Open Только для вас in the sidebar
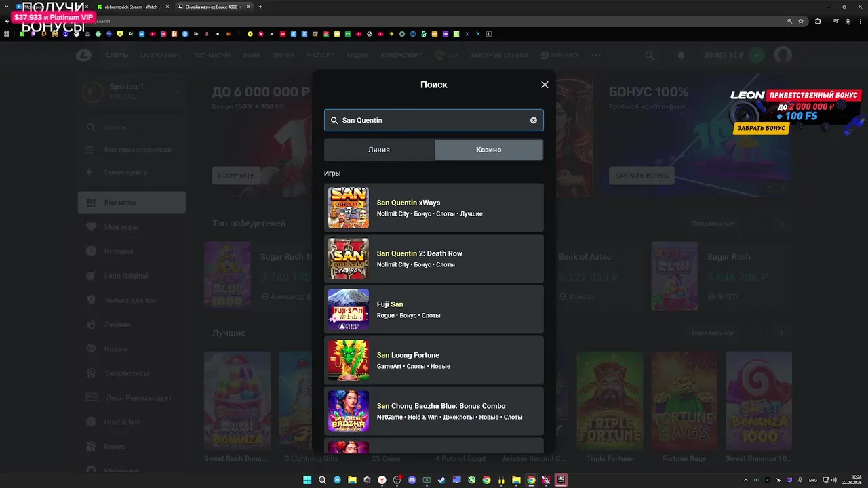The image size is (868, 488). pyautogui.click(x=132, y=300)
